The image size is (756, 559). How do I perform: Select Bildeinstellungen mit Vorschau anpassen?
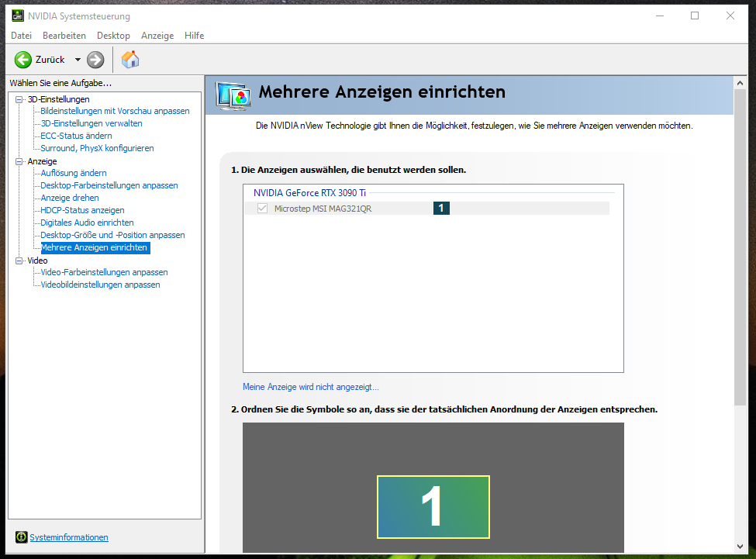[116, 111]
